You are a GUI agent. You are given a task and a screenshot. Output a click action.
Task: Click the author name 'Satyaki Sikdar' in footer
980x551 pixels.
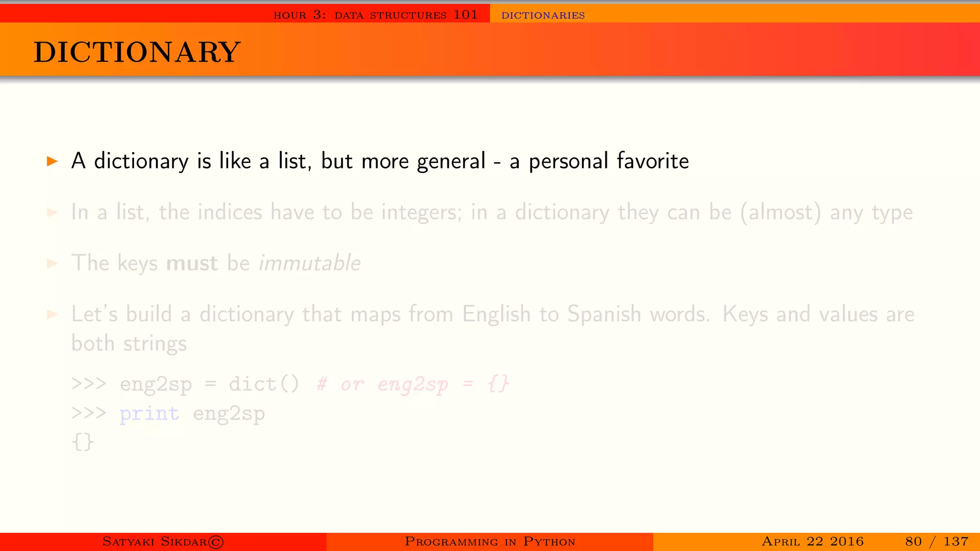point(155,542)
